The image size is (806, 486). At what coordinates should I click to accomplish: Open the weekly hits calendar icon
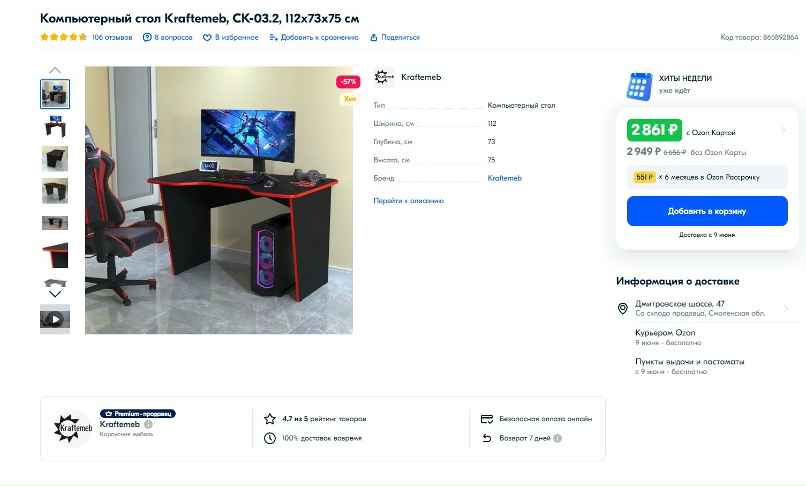coord(639,86)
